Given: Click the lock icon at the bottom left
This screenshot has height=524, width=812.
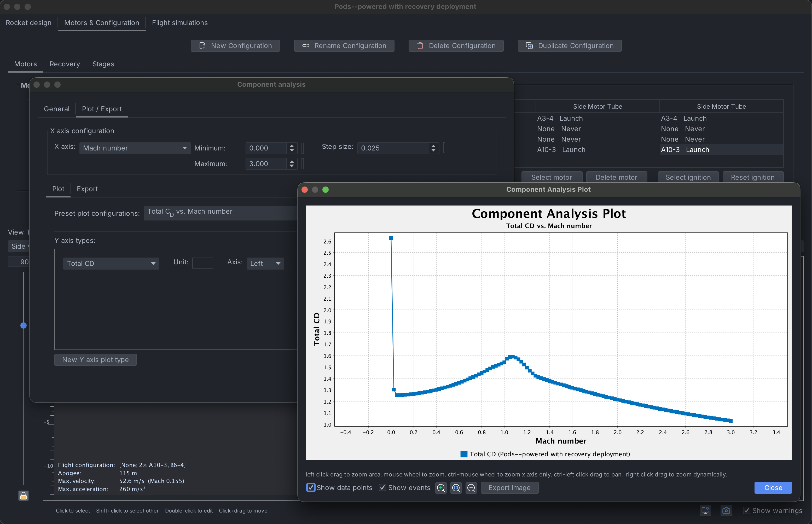Looking at the screenshot, I should (23, 496).
